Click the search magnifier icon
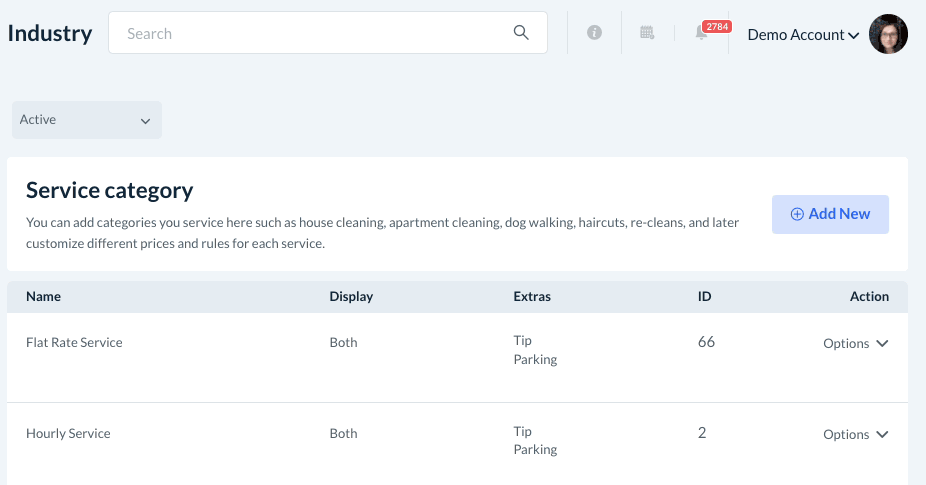 (x=521, y=33)
